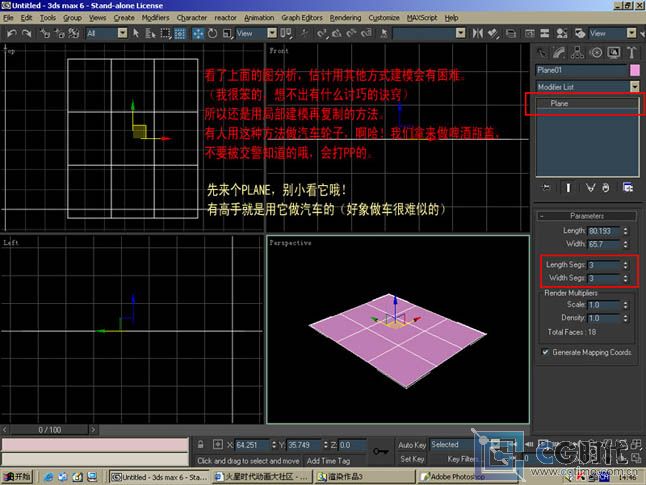Toggle the Angle Snap button

(337, 33)
